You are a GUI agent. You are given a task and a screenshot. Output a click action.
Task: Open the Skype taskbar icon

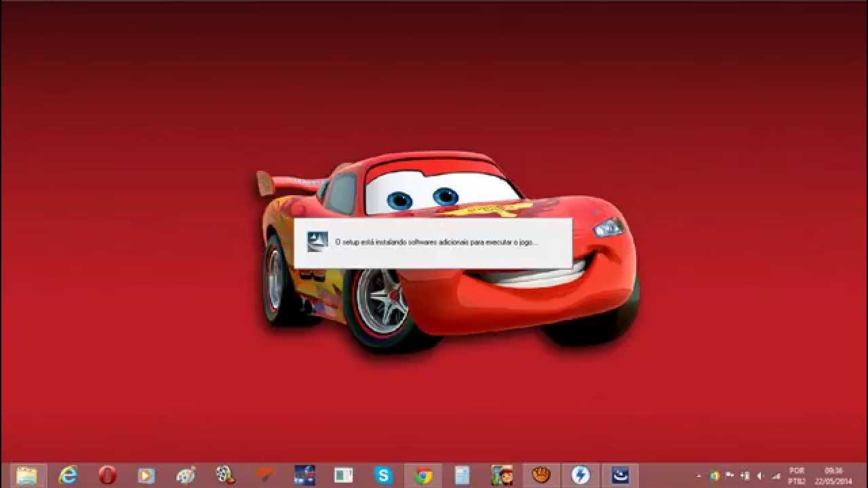coord(383,475)
